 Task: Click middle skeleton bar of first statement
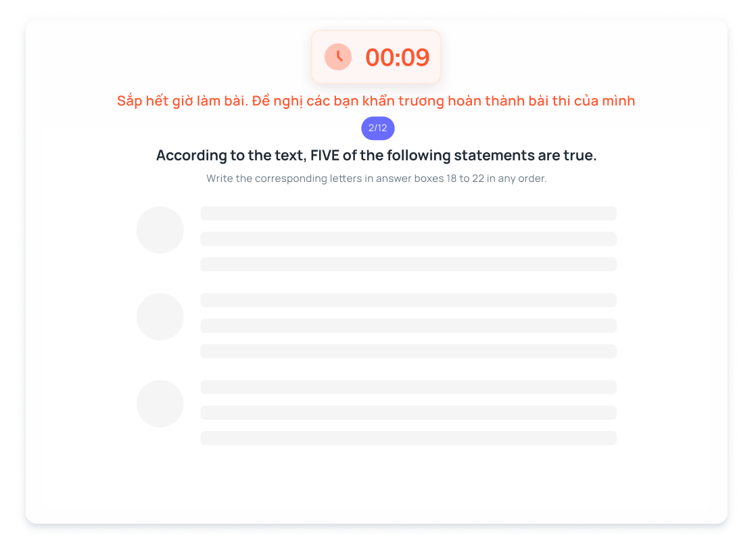(408, 239)
